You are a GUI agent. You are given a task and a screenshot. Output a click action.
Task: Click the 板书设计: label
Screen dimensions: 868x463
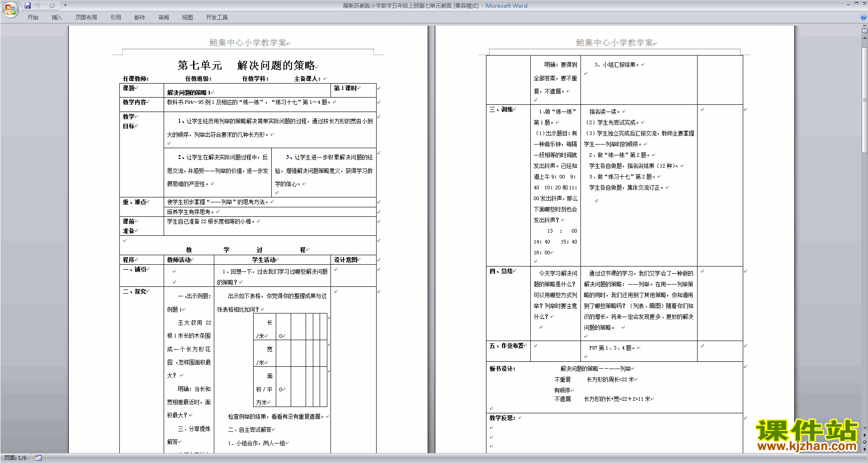click(502, 369)
